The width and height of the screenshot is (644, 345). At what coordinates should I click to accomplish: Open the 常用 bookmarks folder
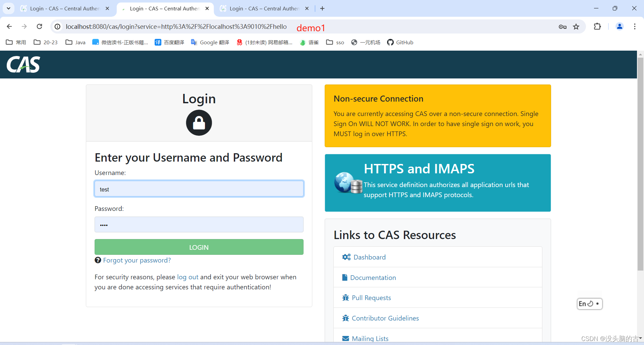16,42
